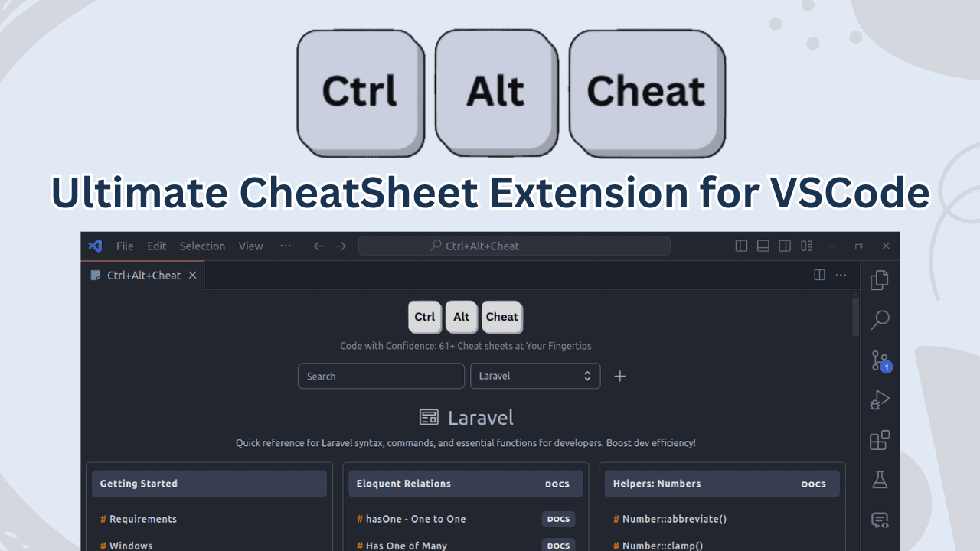Image resolution: width=980 pixels, height=551 pixels.
Task: Open Source Control with badge 1
Action: (880, 360)
